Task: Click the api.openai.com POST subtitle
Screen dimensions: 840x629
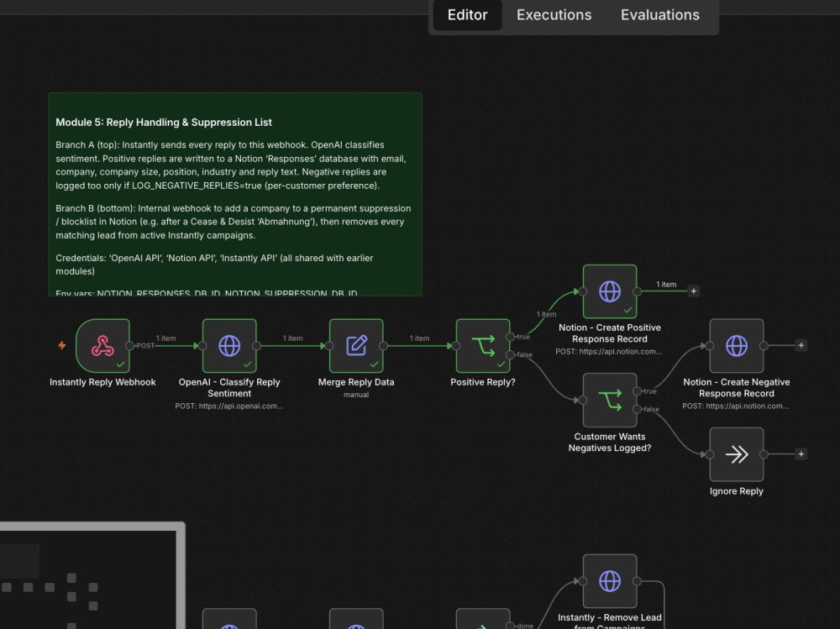Action: point(229,406)
